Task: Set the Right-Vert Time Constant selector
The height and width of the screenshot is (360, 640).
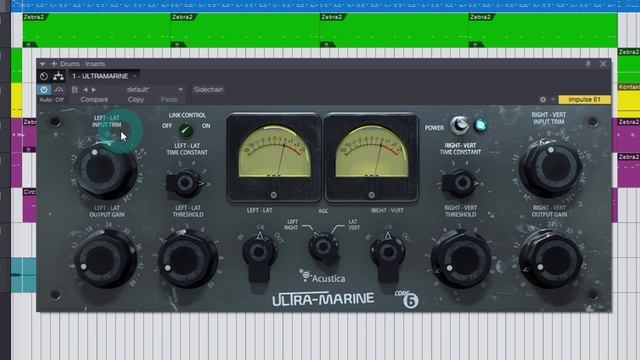Action: 461,183
